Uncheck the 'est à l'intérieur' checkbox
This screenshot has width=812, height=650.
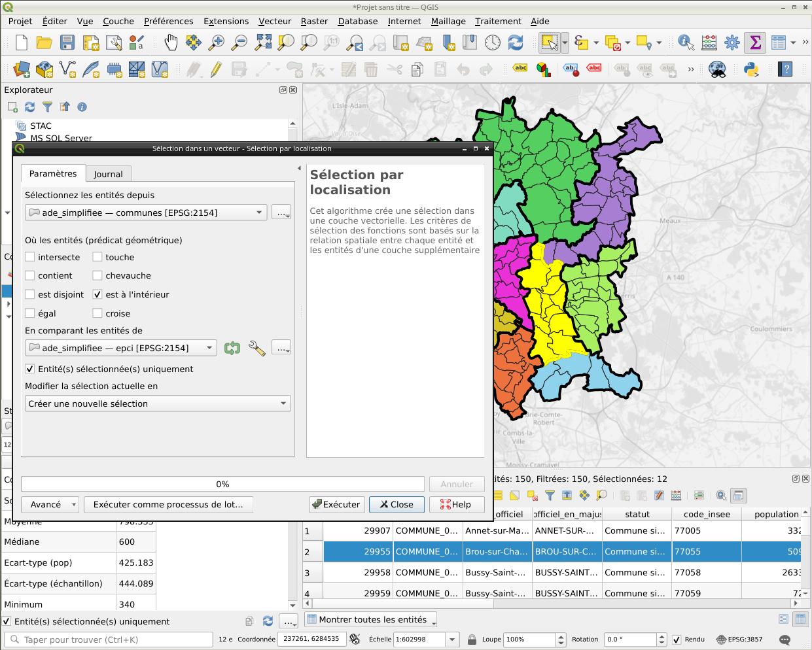(x=97, y=294)
